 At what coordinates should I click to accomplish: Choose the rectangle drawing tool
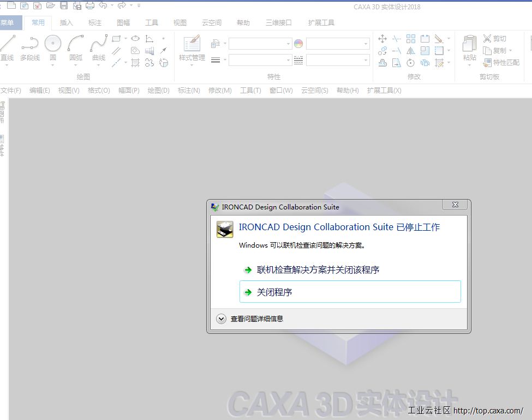point(116,39)
